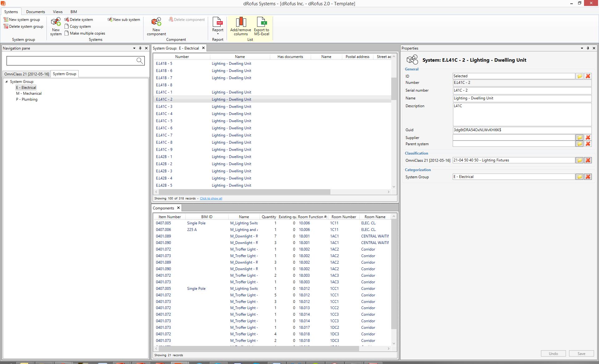Clear the System Group field with red X
Screen dimensions: 599x364
(x=588, y=177)
